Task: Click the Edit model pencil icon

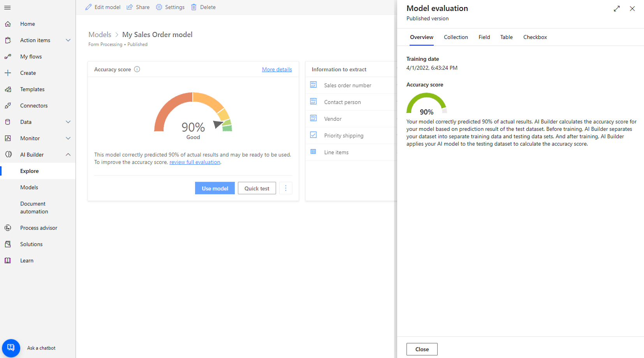Action: [x=88, y=7]
